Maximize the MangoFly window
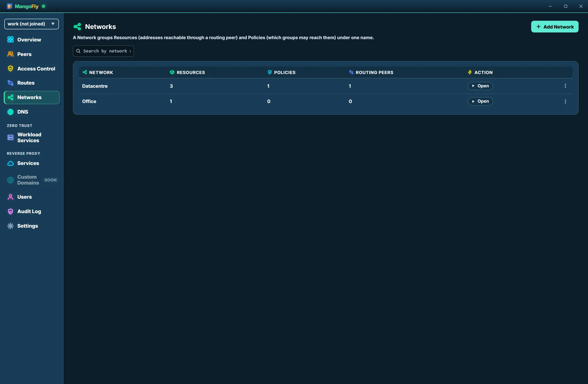Viewport: 588px width, 384px height. [x=566, y=6]
